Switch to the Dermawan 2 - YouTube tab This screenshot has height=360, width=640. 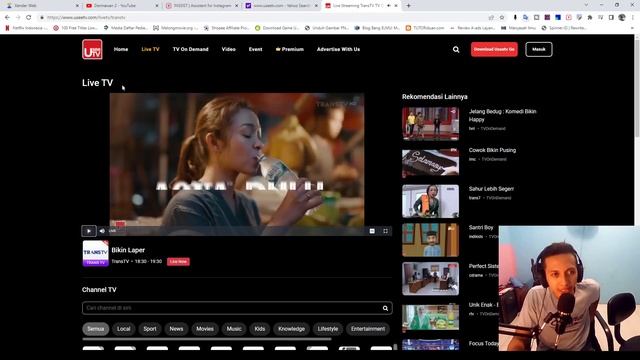pos(121,6)
